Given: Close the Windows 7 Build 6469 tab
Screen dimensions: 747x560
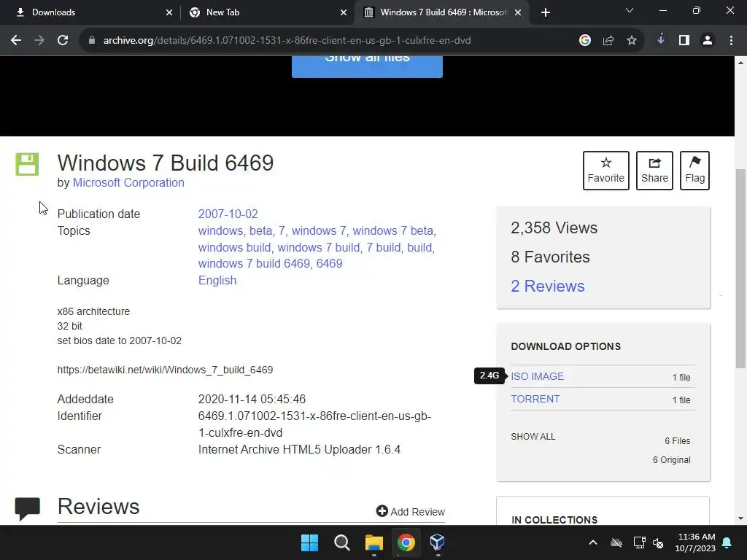Looking at the screenshot, I should pyautogui.click(x=518, y=12).
